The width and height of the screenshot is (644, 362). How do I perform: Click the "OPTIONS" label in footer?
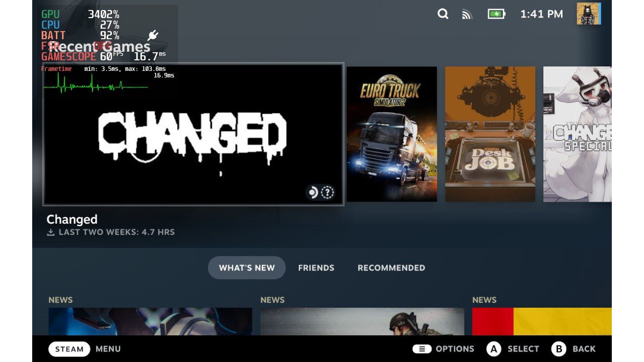pyautogui.click(x=455, y=349)
